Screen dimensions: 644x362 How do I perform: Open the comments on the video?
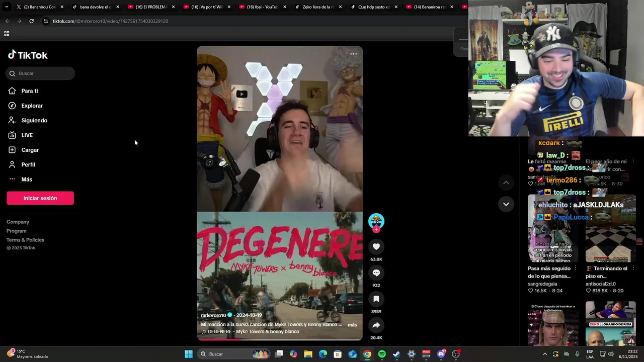click(x=376, y=273)
